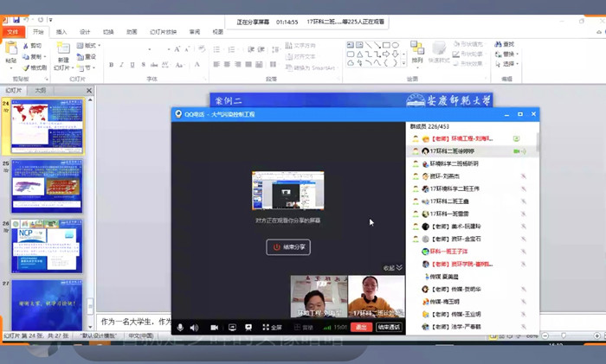The width and height of the screenshot is (606, 364).
Task: Open the 文件 menu tab
Action: click(x=12, y=32)
